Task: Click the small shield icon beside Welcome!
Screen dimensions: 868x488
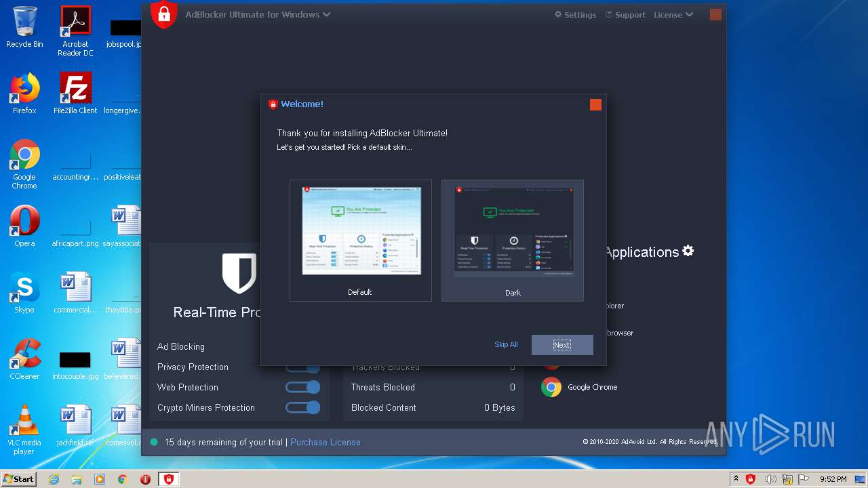Action: coord(273,104)
